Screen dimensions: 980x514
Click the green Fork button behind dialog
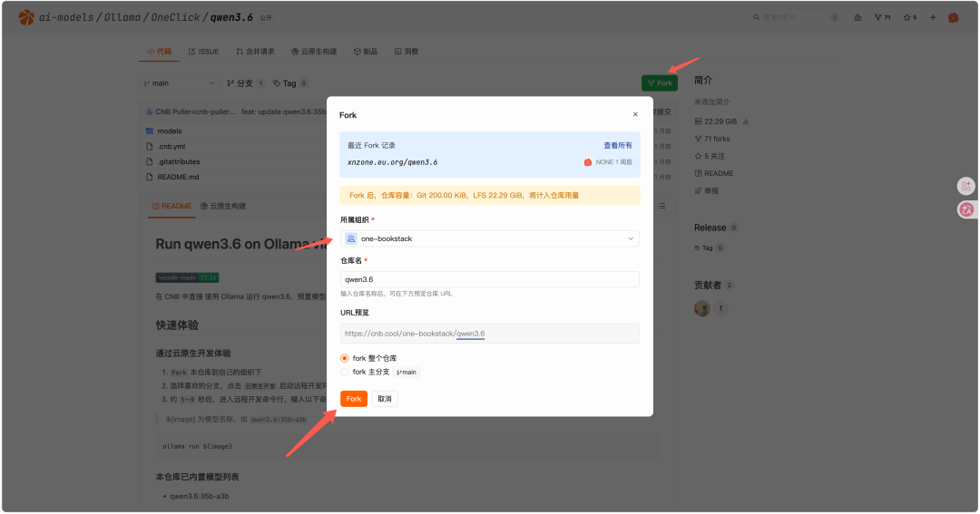click(x=660, y=83)
